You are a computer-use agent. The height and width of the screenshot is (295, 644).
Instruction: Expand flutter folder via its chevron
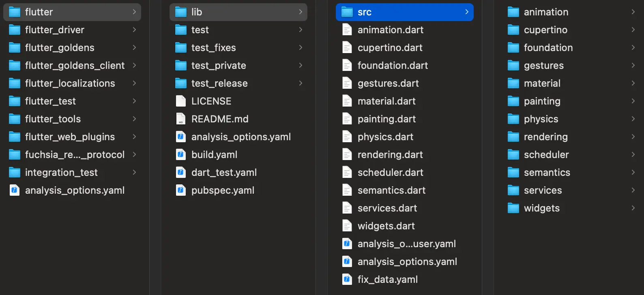point(134,12)
